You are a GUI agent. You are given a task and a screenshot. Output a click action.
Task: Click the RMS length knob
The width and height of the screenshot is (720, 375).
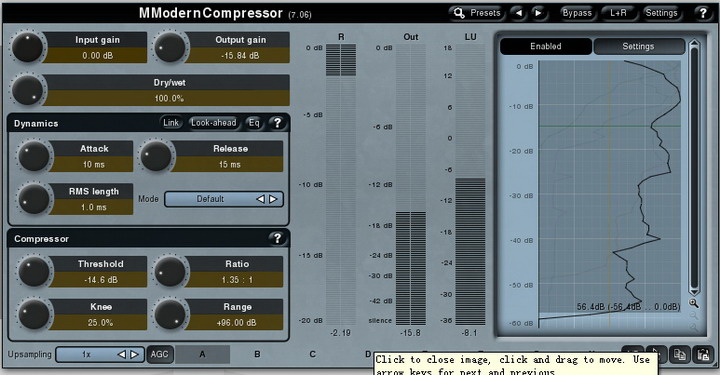pos(34,199)
